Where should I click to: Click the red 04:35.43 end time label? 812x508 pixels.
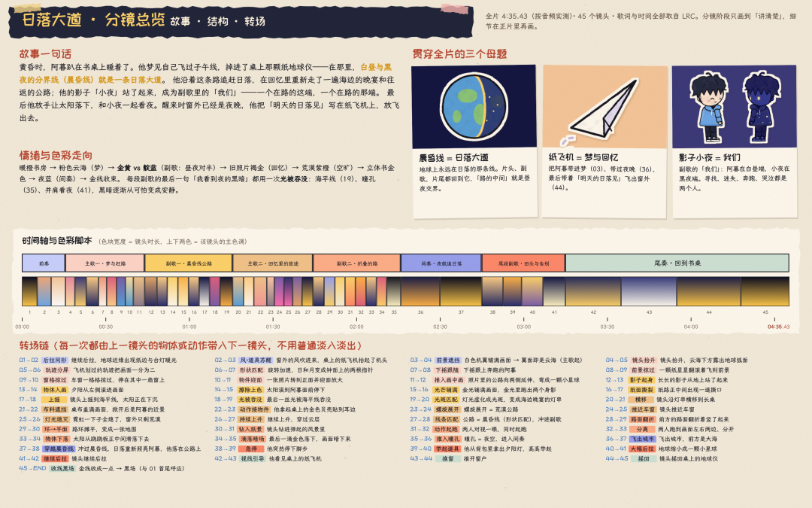point(778,327)
